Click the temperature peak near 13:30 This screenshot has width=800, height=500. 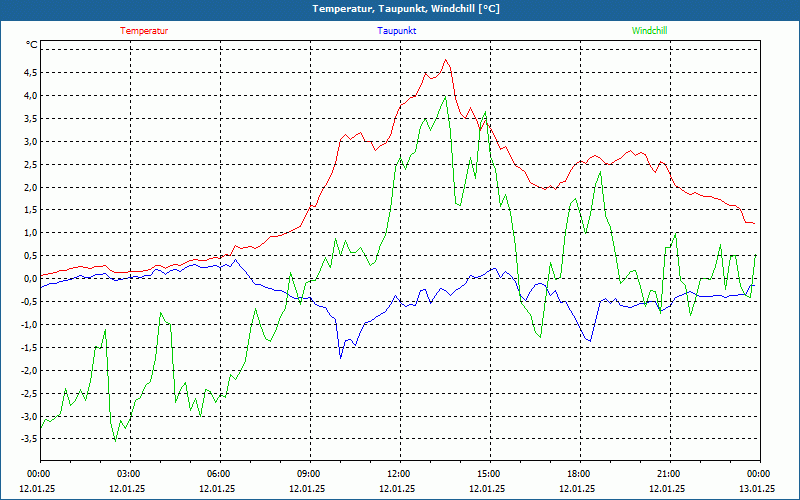(446, 60)
